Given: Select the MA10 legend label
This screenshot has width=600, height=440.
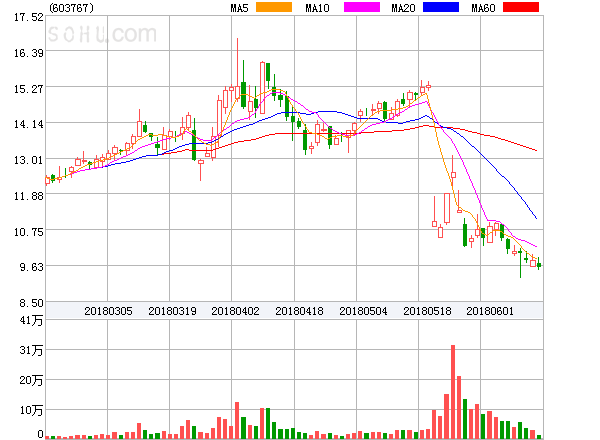Looking at the screenshot, I should (x=317, y=8).
